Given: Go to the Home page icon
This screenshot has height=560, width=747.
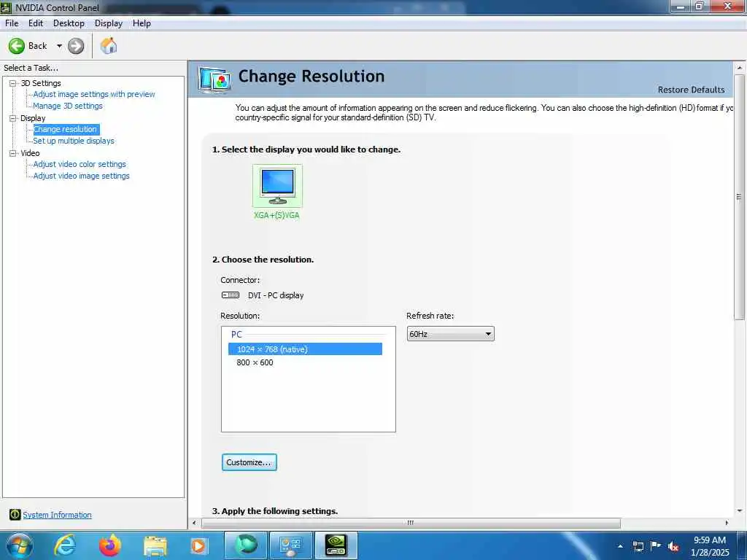Looking at the screenshot, I should point(109,46).
